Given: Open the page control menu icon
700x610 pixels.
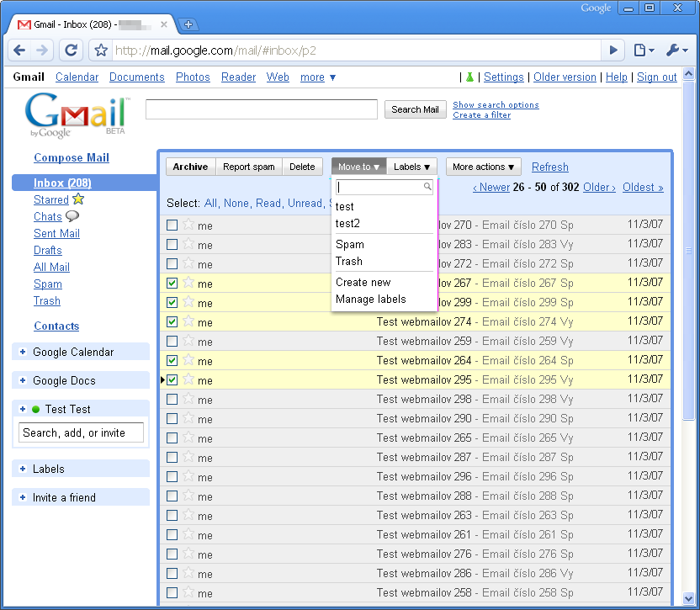Looking at the screenshot, I should (644, 50).
